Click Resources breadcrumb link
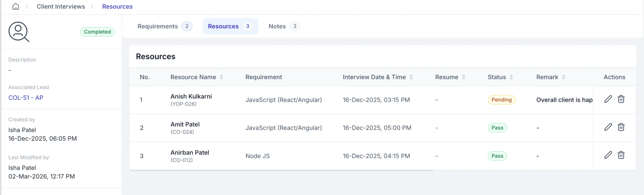This screenshot has height=195, width=644. pyautogui.click(x=117, y=7)
